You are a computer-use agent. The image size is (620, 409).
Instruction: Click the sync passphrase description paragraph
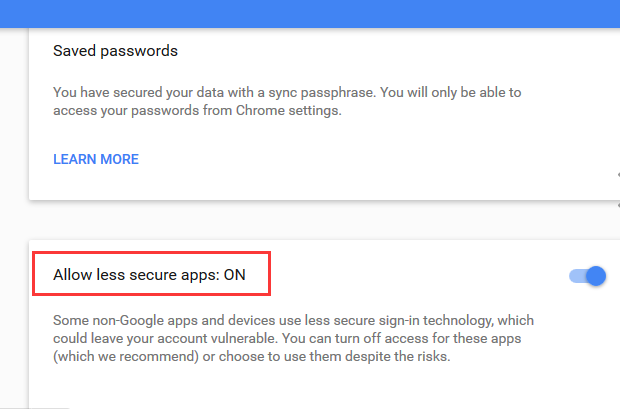coord(287,101)
